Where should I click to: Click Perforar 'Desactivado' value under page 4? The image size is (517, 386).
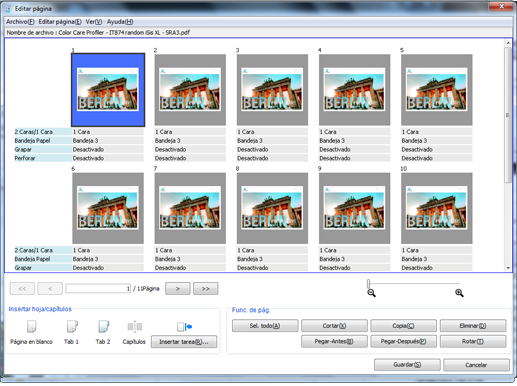click(x=354, y=158)
